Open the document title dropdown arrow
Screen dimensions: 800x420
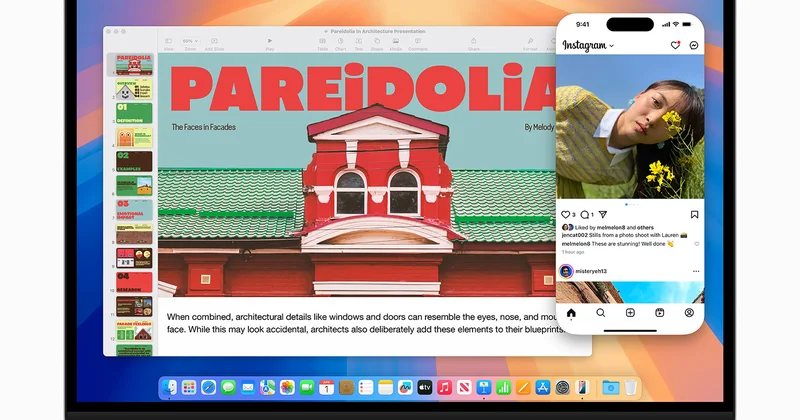[326, 32]
